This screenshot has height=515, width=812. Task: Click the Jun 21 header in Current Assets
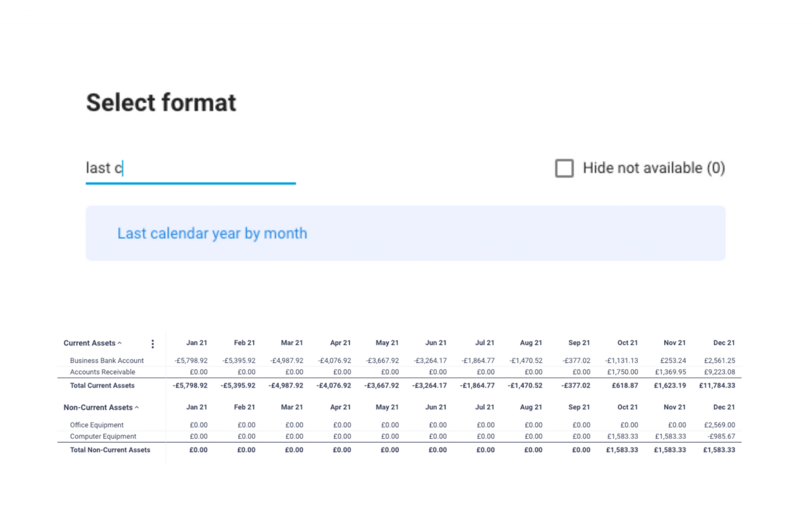[435, 343]
